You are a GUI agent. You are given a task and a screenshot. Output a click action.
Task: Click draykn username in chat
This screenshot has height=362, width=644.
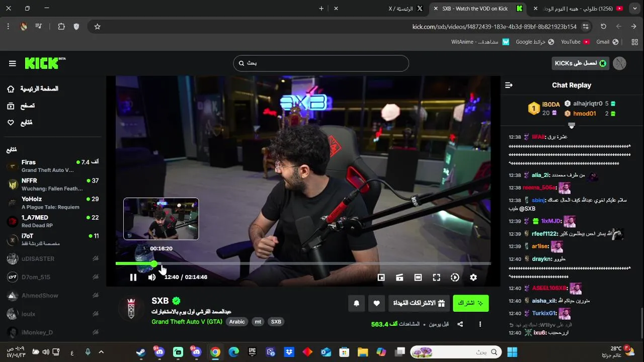pos(541,259)
